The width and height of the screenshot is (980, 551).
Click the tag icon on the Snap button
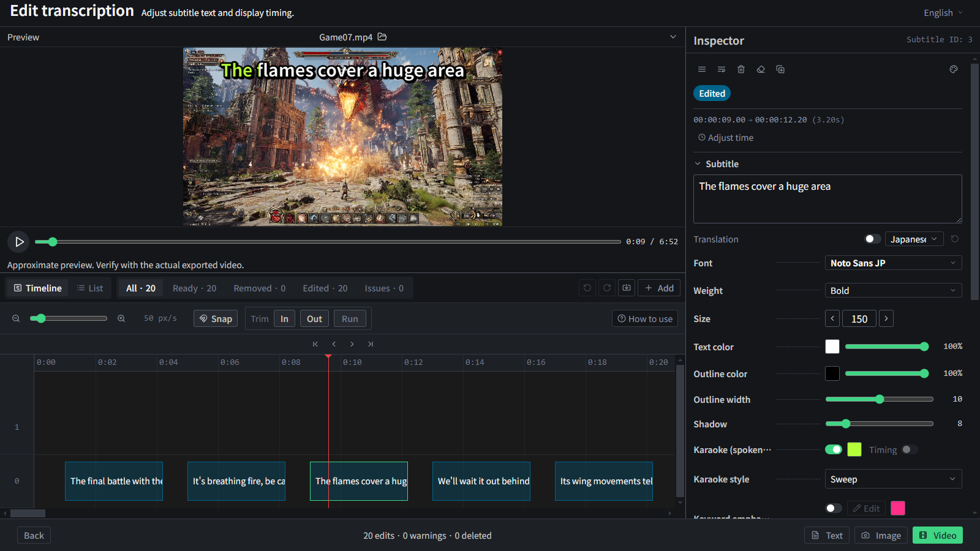[x=204, y=318]
